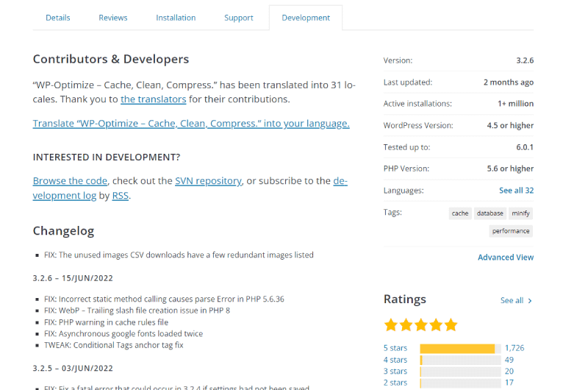Screen dimensions: 588x390
Task: Click the chevron arrow beside See all
Action: coord(530,301)
